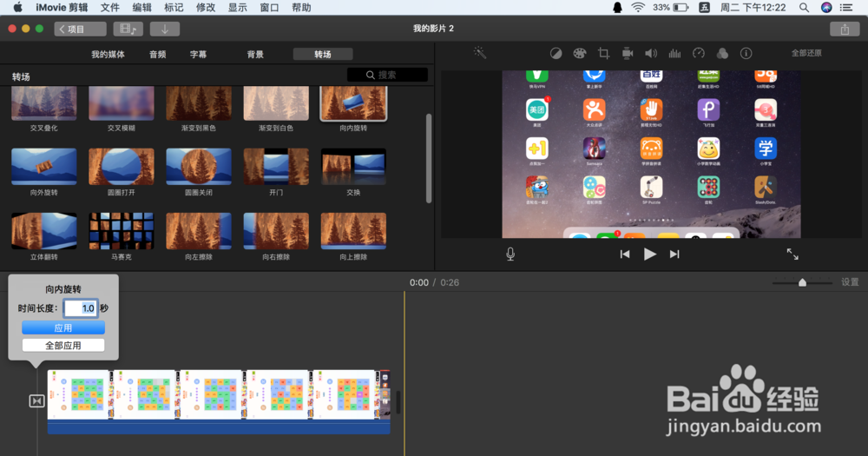The height and width of the screenshot is (456, 868).
Task: Click the transitions browser scrollbar
Action: 429,158
